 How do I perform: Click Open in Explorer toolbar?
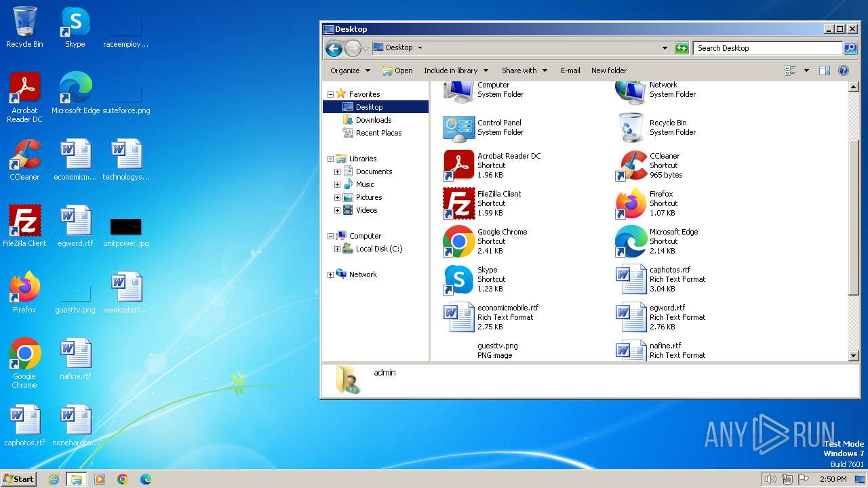(x=397, y=70)
